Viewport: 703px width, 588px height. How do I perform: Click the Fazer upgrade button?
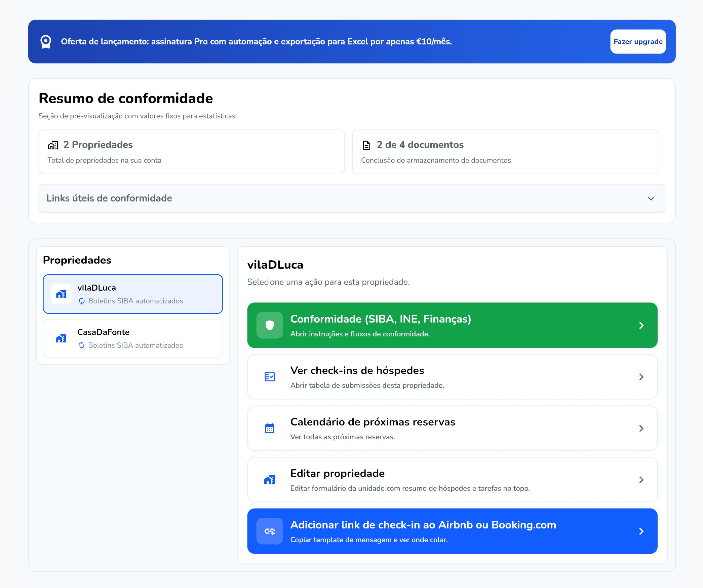(x=638, y=42)
